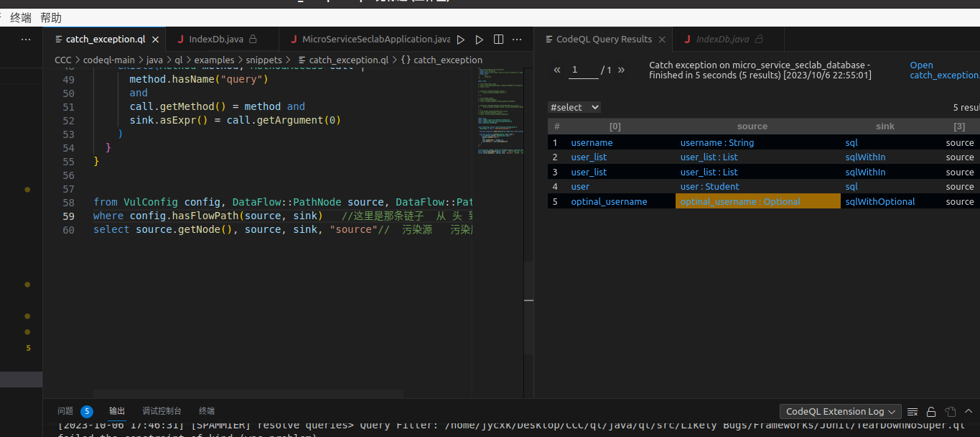Switch to the 调试控制台 panel tab
The height and width of the screenshot is (437, 980).
[162, 411]
